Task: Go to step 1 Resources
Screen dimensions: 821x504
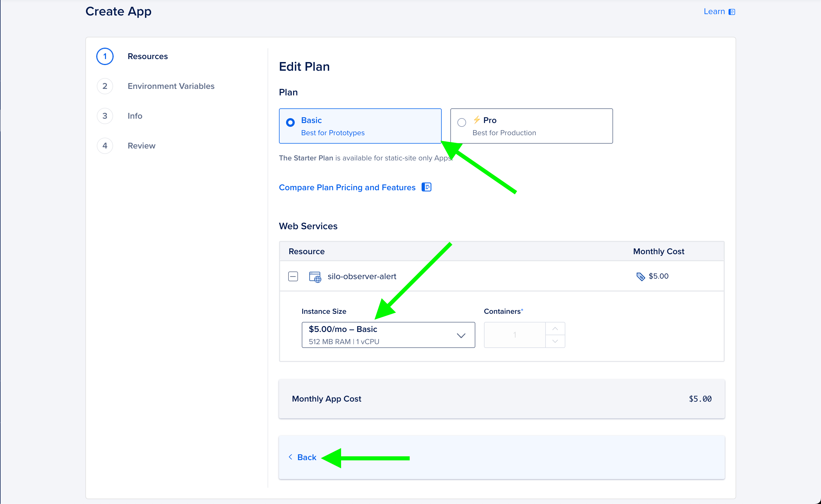Action: click(147, 56)
